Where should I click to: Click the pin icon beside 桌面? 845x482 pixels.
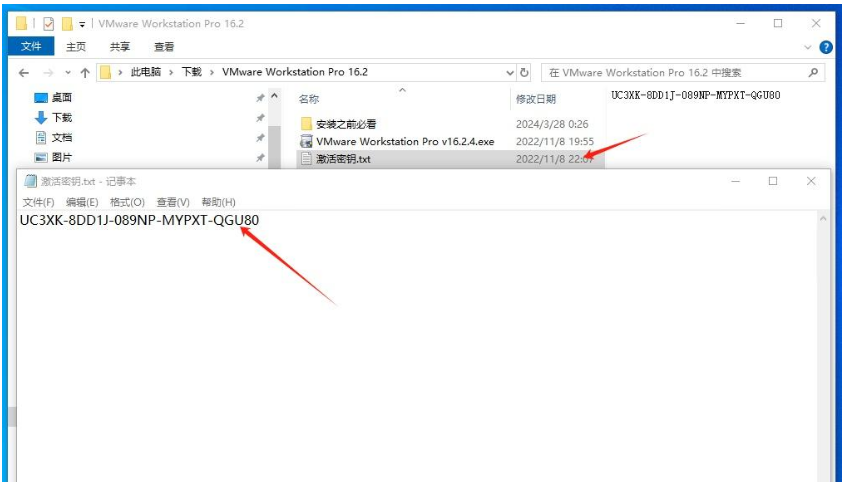pos(260,98)
